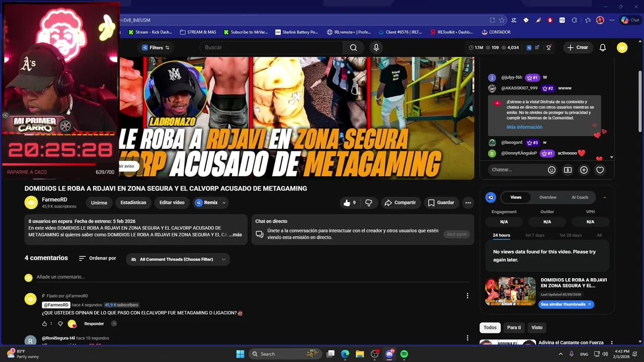
Task: Select the Para ti chip
Action: tap(514, 327)
